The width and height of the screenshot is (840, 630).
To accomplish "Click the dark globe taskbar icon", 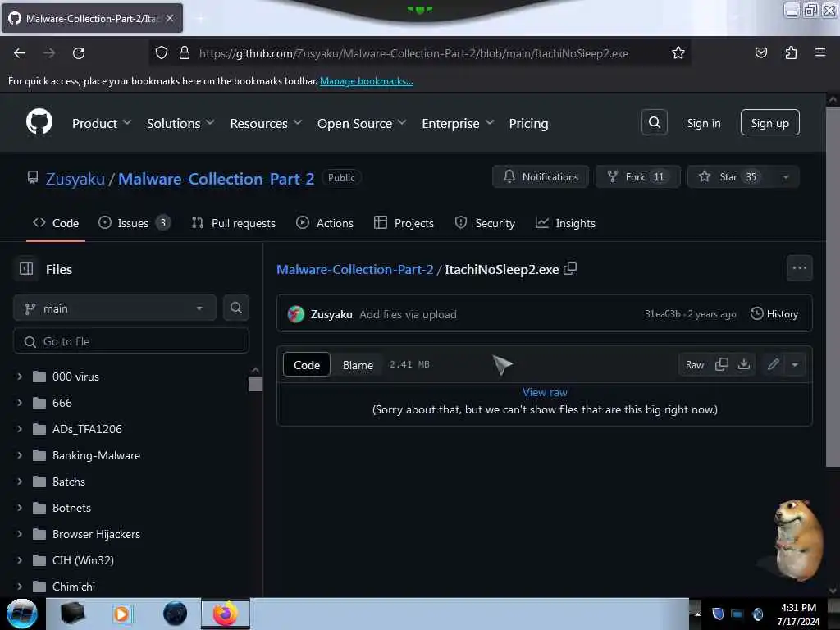I will click(x=176, y=614).
